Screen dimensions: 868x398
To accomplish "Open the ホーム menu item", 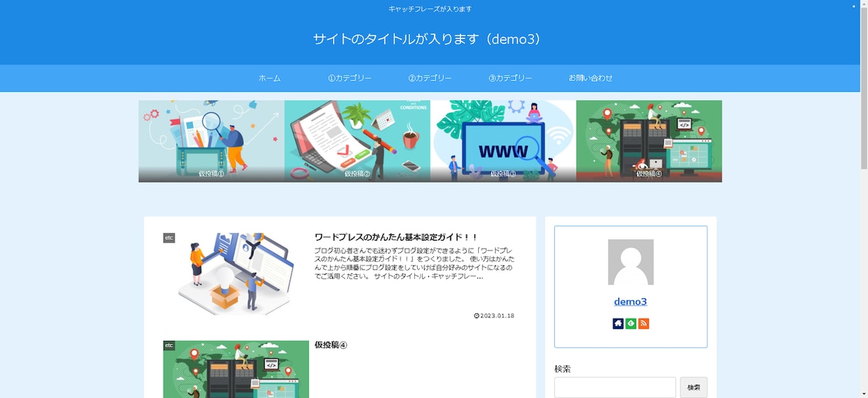I will [270, 78].
